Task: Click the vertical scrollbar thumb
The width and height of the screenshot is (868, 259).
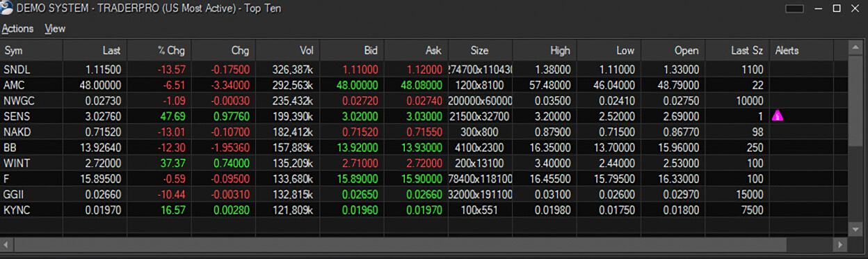Action: pos(856,100)
